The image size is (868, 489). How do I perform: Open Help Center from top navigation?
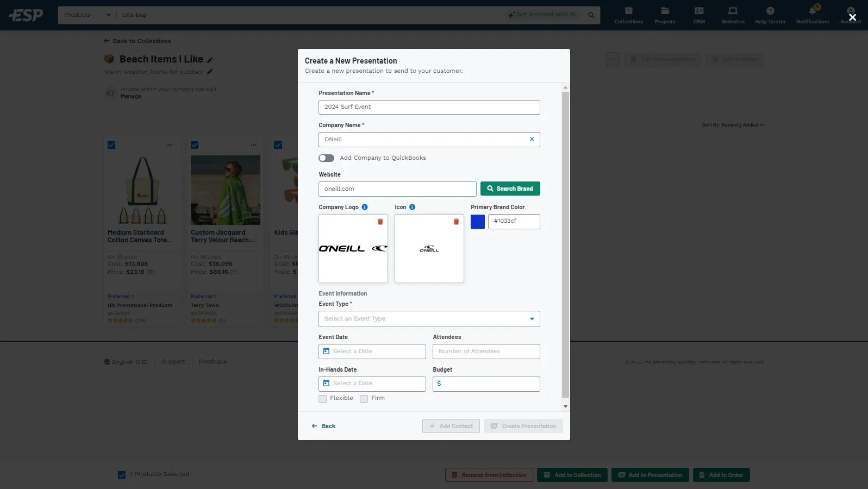(770, 15)
